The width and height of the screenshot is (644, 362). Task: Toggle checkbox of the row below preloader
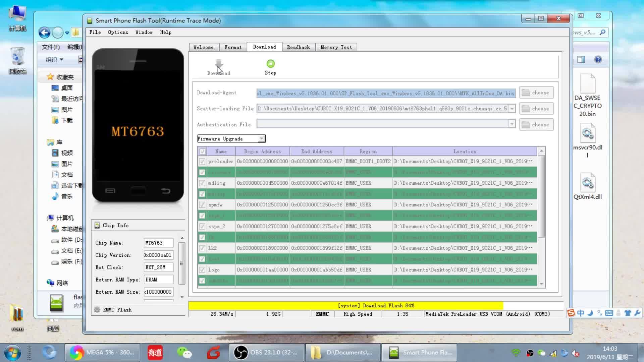coord(202,172)
